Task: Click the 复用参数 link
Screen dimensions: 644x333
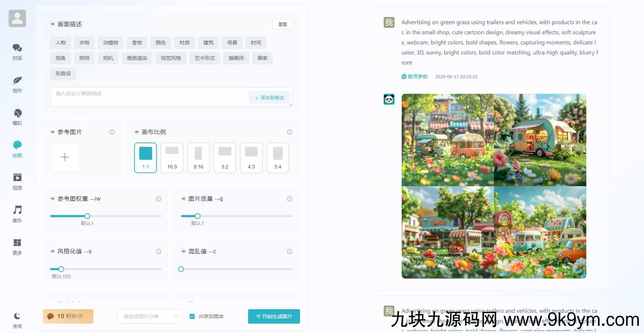Action: [415, 76]
